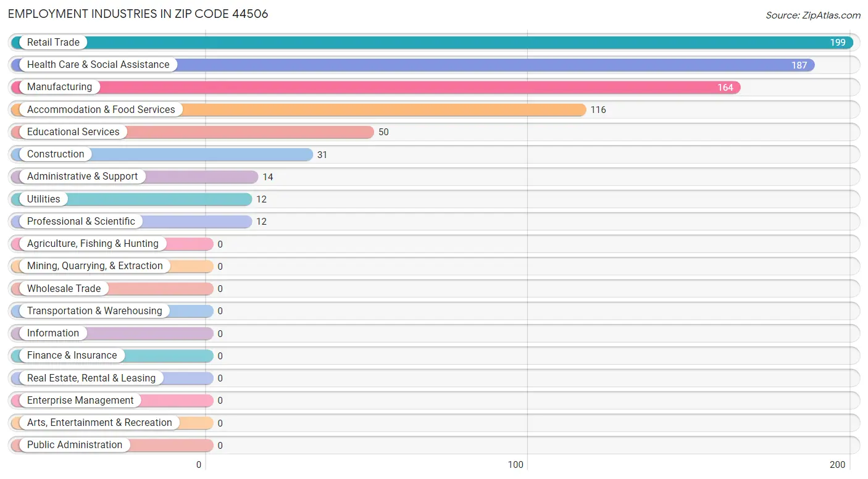Click the Educational Services value 50

coord(383,132)
